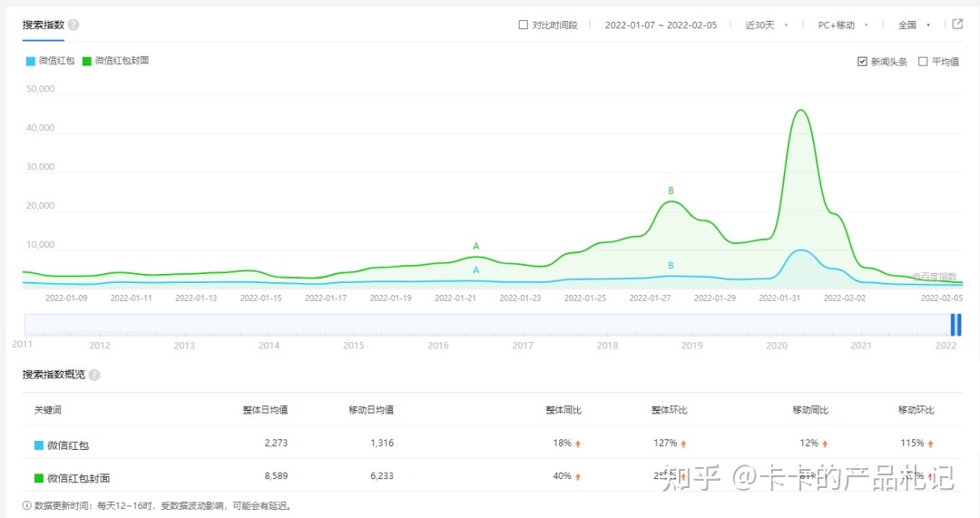Click 2016 on the timeline range bar
980x518 pixels.
[x=438, y=346]
